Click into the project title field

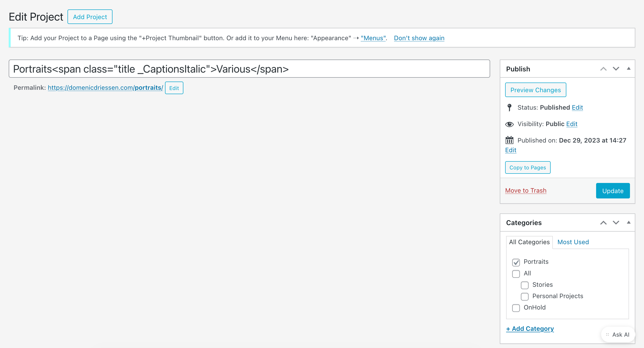pyautogui.click(x=249, y=69)
